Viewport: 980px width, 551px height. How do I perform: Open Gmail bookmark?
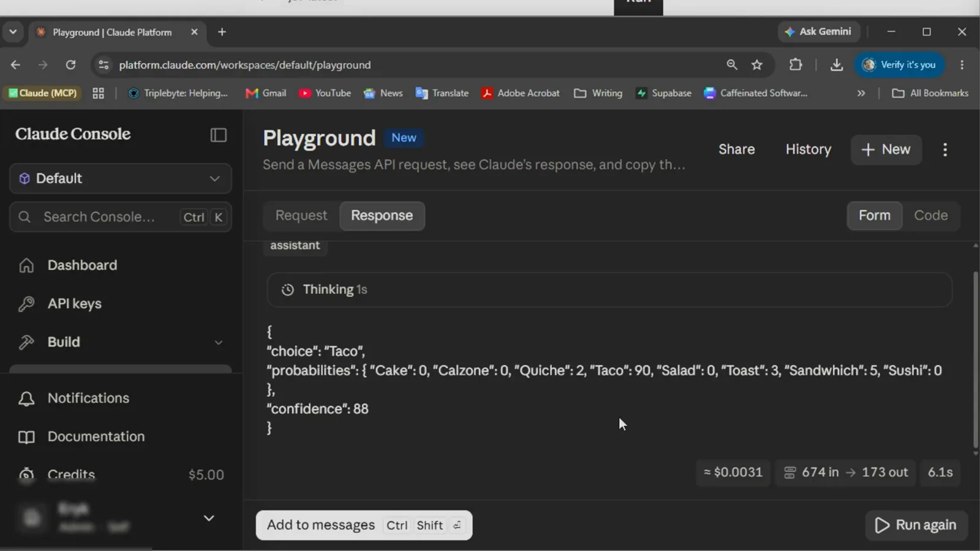[266, 93]
